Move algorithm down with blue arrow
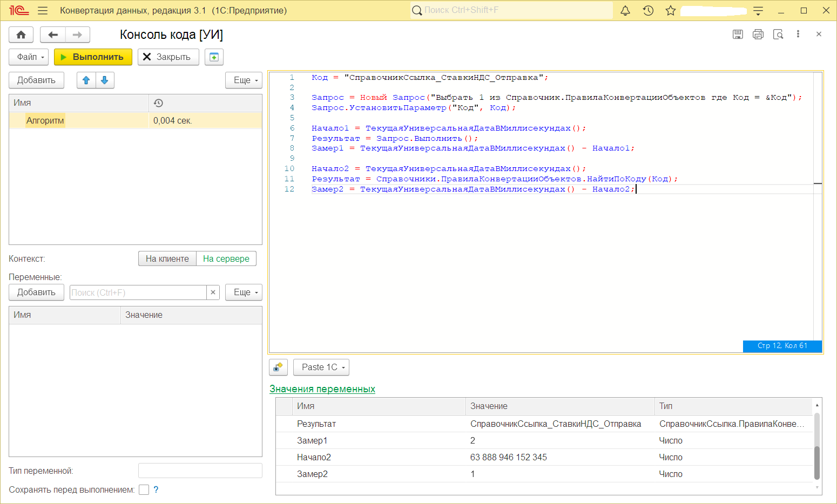 (x=105, y=80)
